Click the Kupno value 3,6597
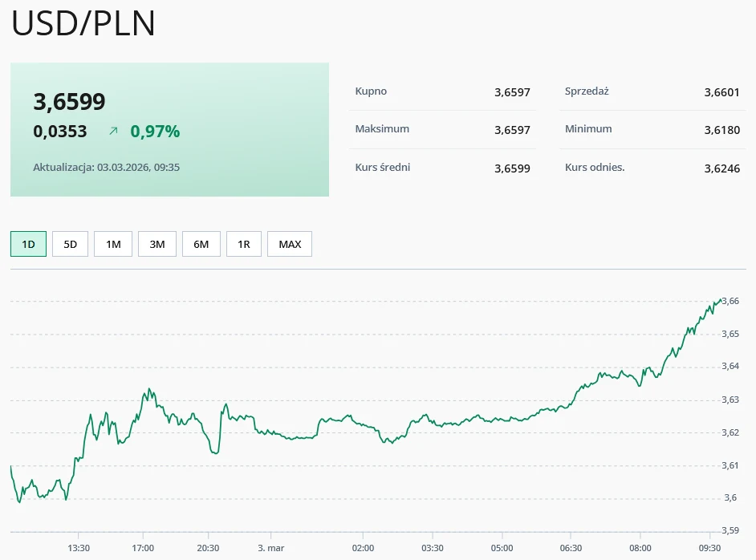756x560 pixels. pos(513,92)
